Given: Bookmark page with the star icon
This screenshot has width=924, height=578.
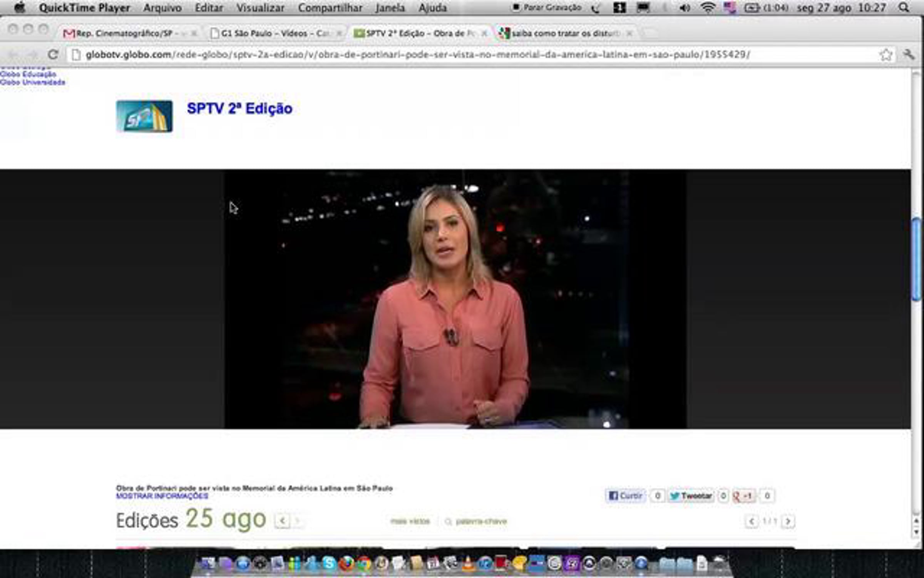Looking at the screenshot, I should [x=886, y=55].
